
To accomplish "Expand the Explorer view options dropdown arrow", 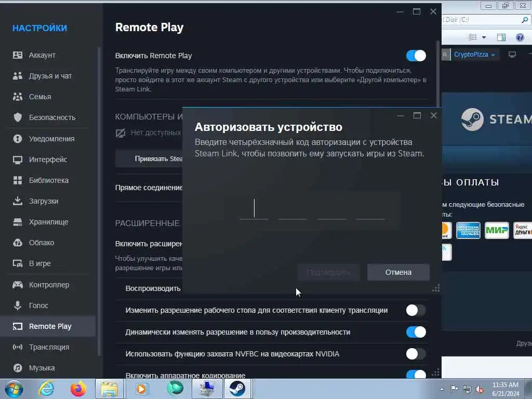I will (x=484, y=37).
